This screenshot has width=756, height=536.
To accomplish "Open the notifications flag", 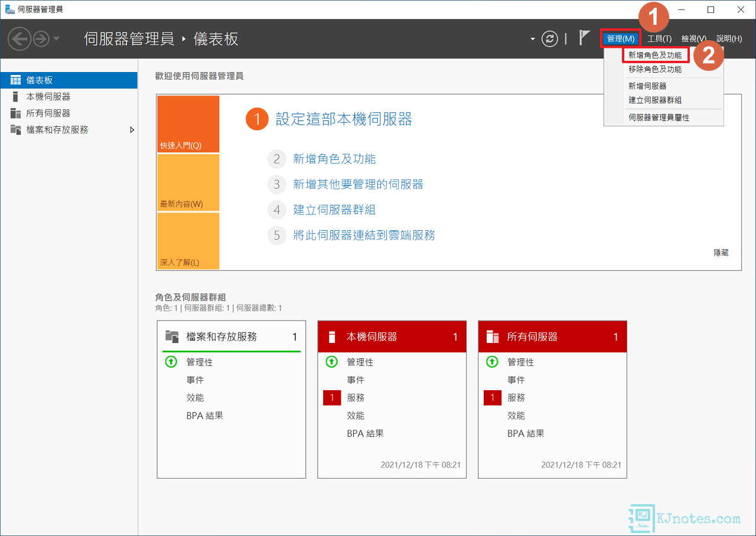I will click(584, 38).
